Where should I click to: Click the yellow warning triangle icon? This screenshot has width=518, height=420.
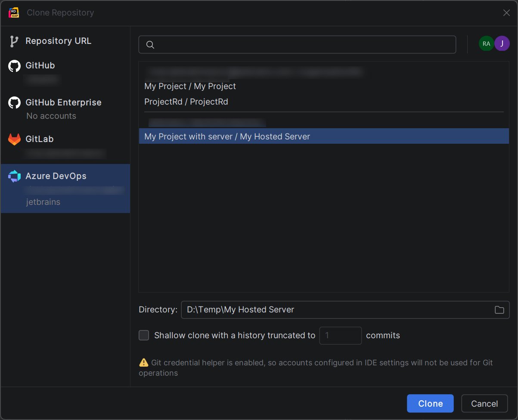pyautogui.click(x=144, y=363)
